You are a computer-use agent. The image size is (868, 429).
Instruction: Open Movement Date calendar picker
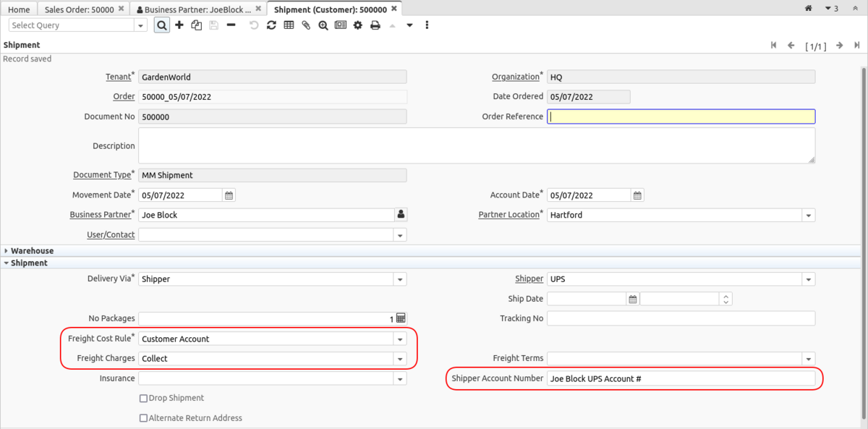229,195
